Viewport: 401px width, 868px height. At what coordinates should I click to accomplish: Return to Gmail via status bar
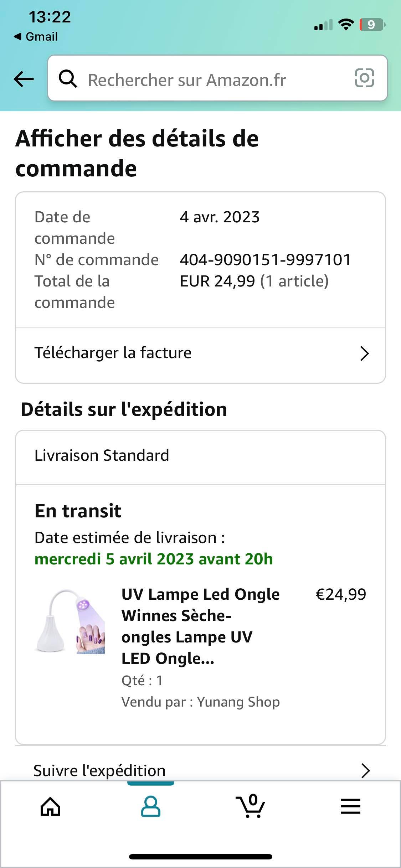click(36, 36)
